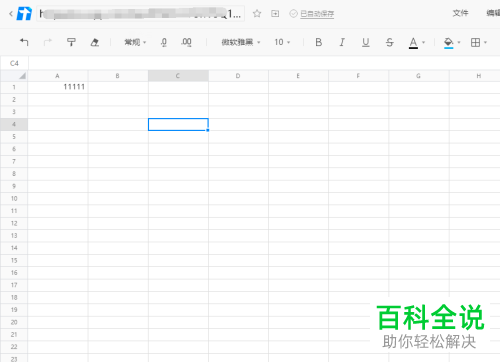Select column A header
500x362 pixels.
tap(58, 76)
